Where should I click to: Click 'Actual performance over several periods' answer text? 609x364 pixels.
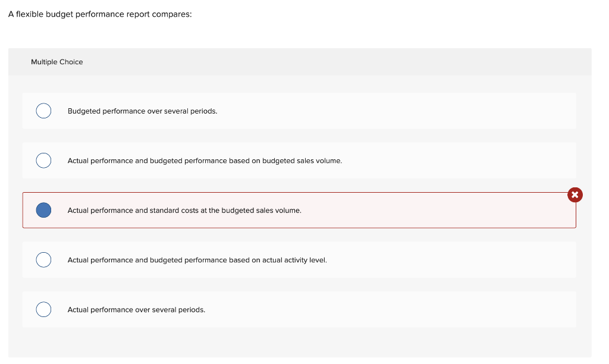tap(136, 309)
